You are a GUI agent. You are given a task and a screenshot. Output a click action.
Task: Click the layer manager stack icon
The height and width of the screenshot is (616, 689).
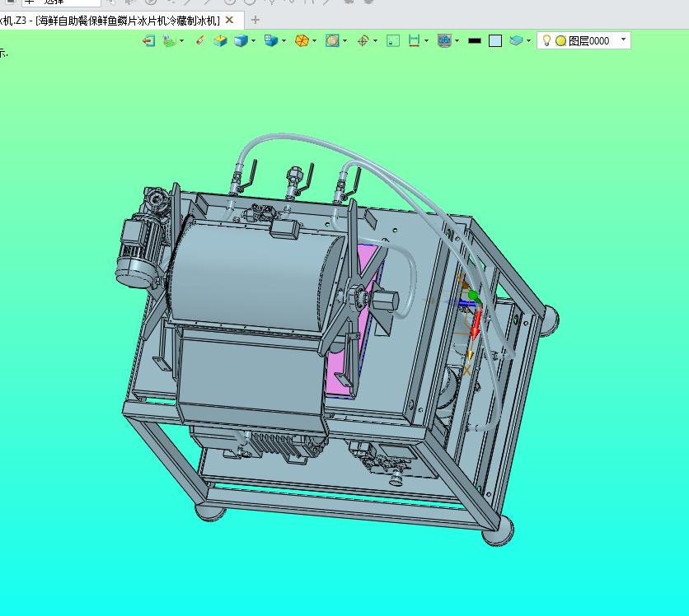point(517,40)
